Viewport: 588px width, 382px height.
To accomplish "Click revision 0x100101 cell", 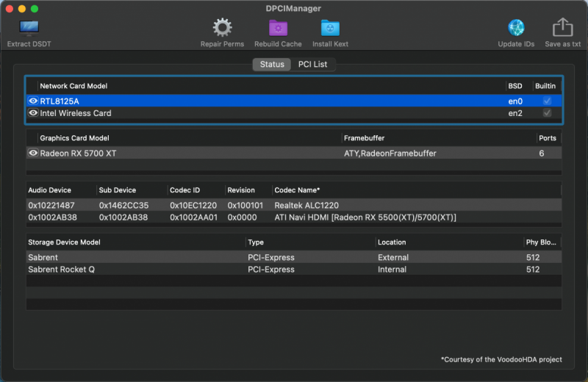I will click(245, 206).
